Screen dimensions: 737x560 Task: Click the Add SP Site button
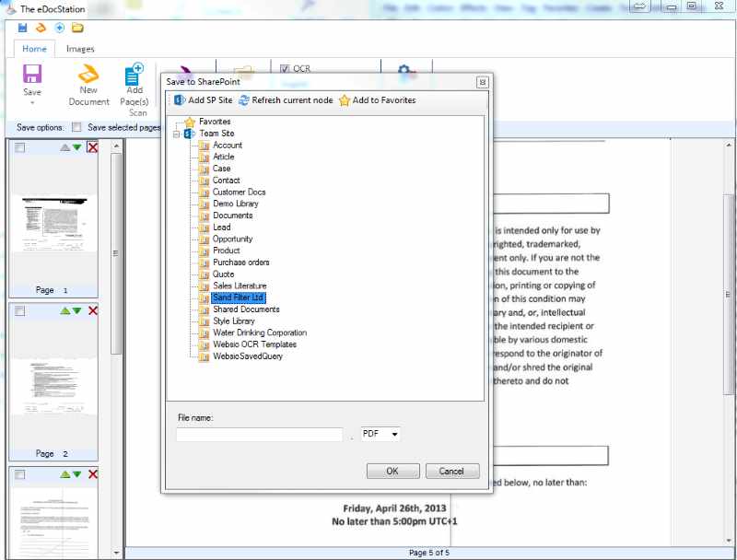(203, 100)
